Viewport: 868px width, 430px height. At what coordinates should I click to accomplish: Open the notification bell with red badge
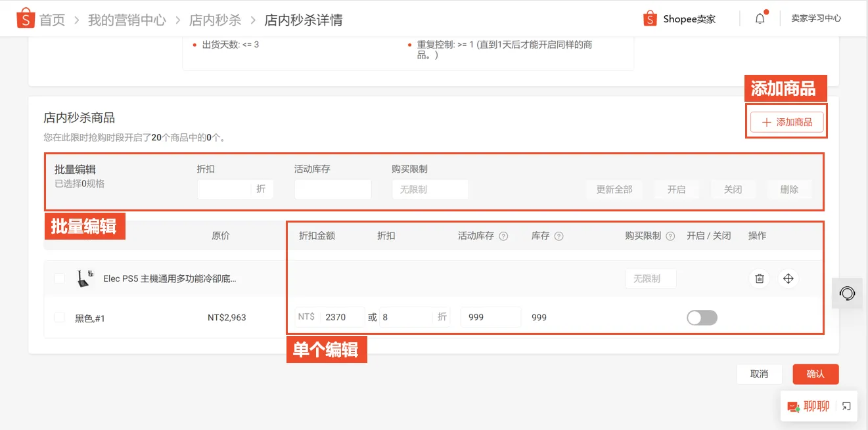(x=760, y=18)
